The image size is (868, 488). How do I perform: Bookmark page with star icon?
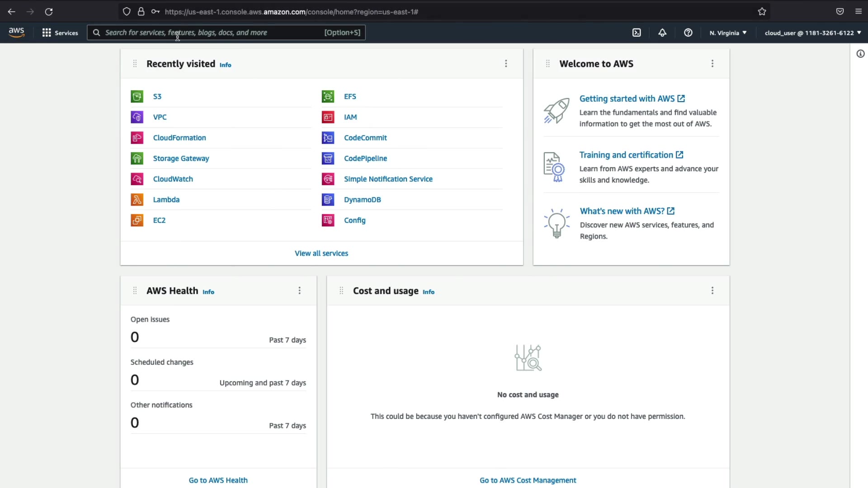762,12
